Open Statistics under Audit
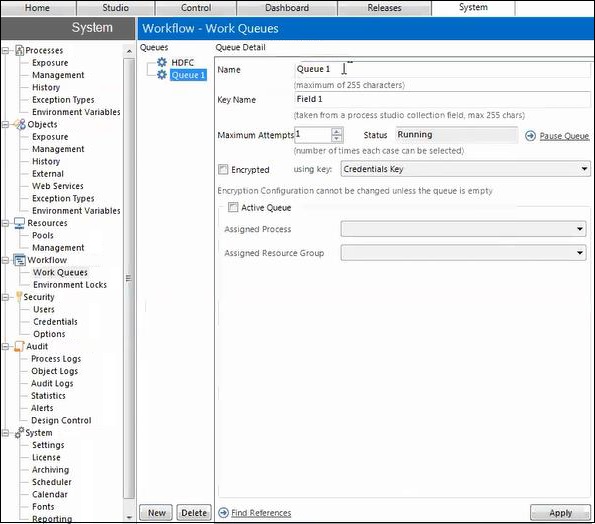Screen dimensions: 595x524 48,396
